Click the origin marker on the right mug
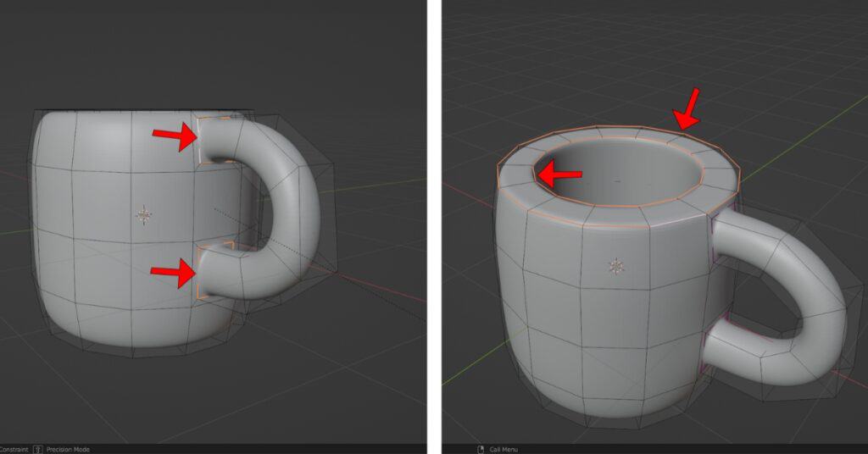This screenshot has height=454, width=868. (615, 267)
